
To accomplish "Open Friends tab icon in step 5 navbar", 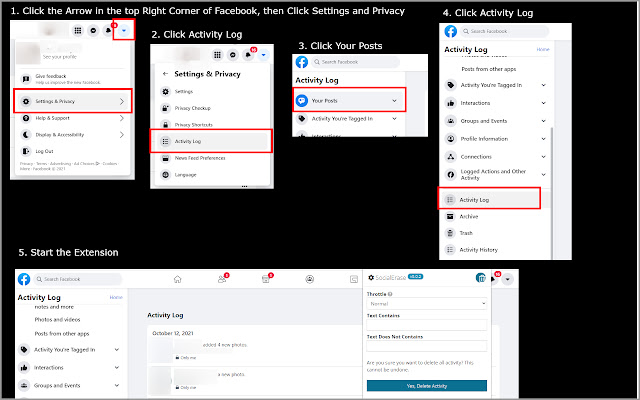I will click(222, 279).
